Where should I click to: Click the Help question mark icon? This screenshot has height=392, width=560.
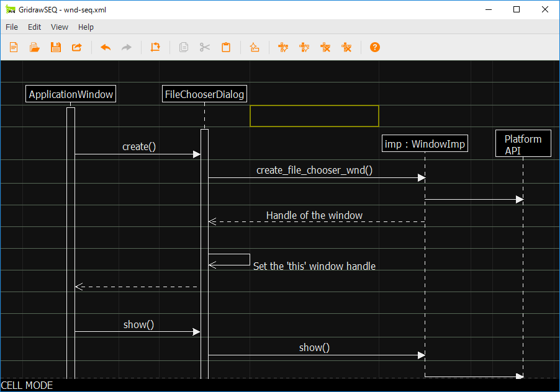point(375,47)
